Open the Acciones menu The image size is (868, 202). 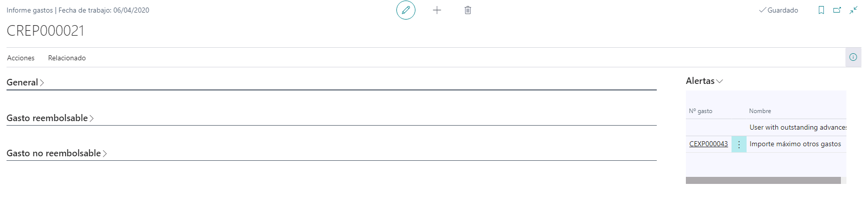point(21,58)
